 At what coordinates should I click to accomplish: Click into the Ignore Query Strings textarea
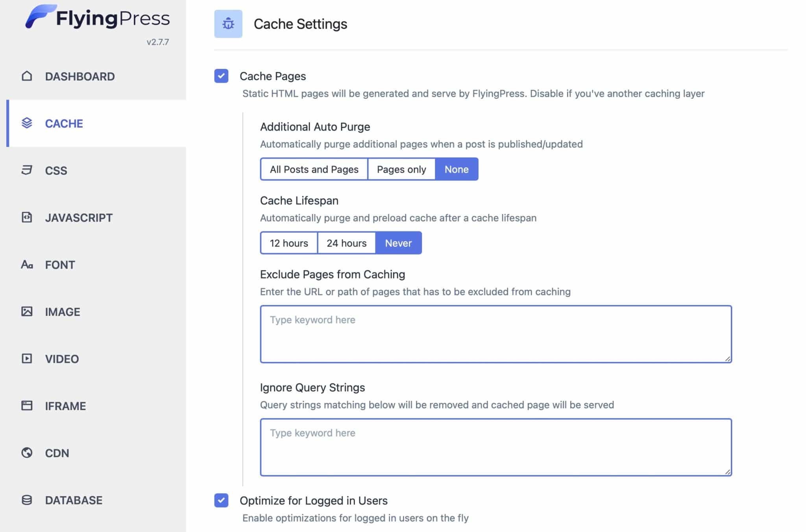[496, 447]
